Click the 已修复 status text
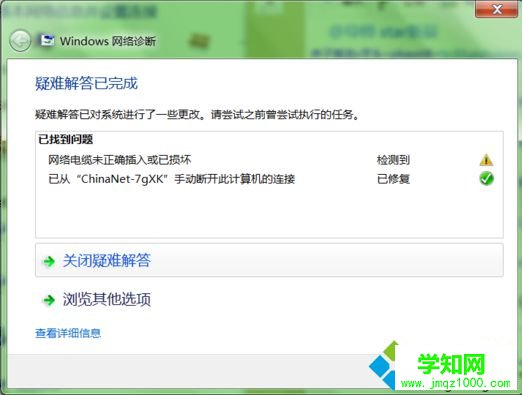The height and width of the screenshot is (395, 522). click(393, 179)
